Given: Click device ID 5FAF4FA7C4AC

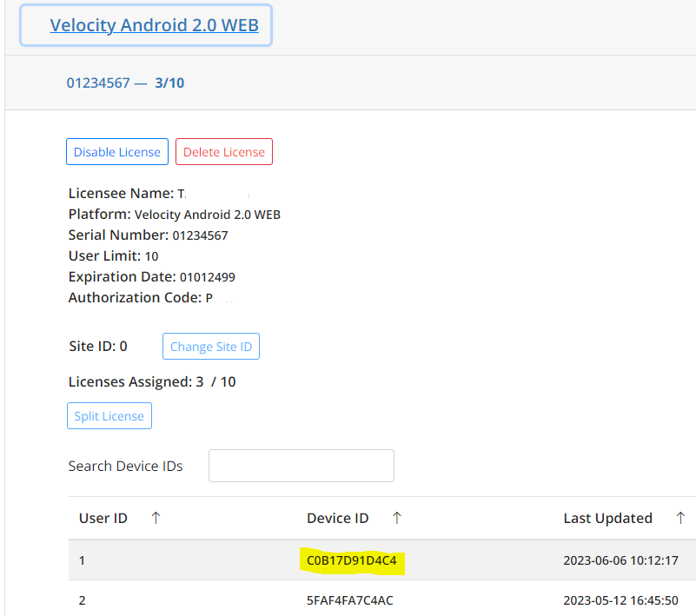Looking at the screenshot, I should click(x=353, y=599).
